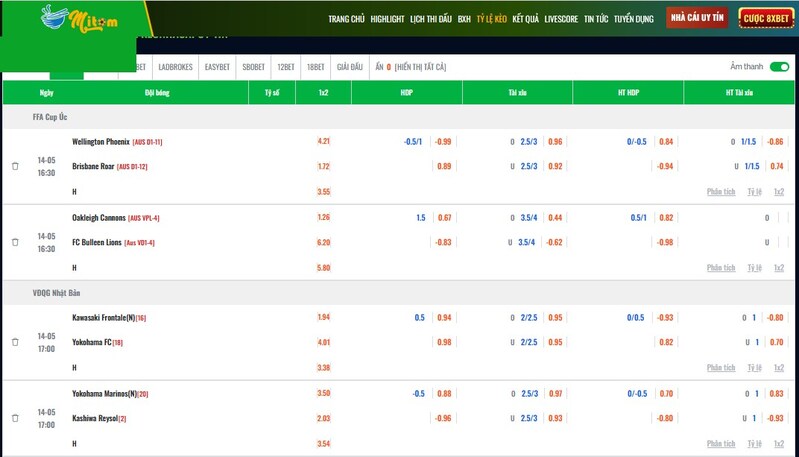Open Tỷ lệ link for Kawasaki Frontale match
This screenshot has height=457, width=799.
click(x=755, y=367)
